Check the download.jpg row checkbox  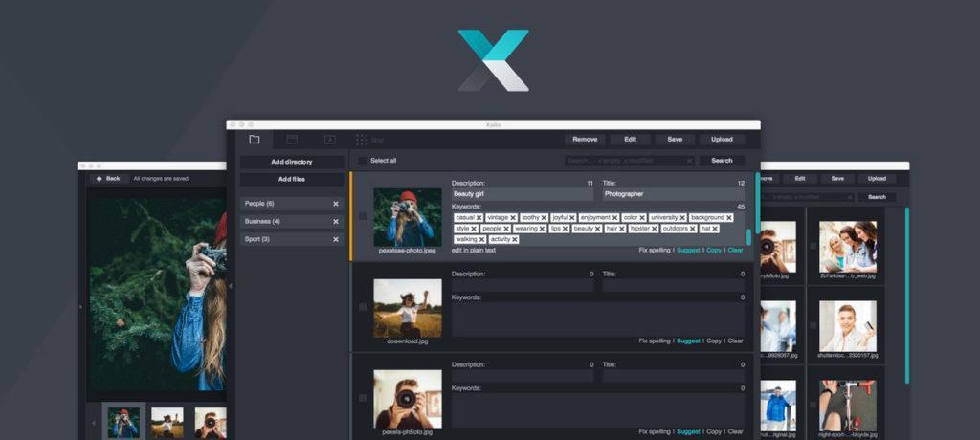coord(363,307)
